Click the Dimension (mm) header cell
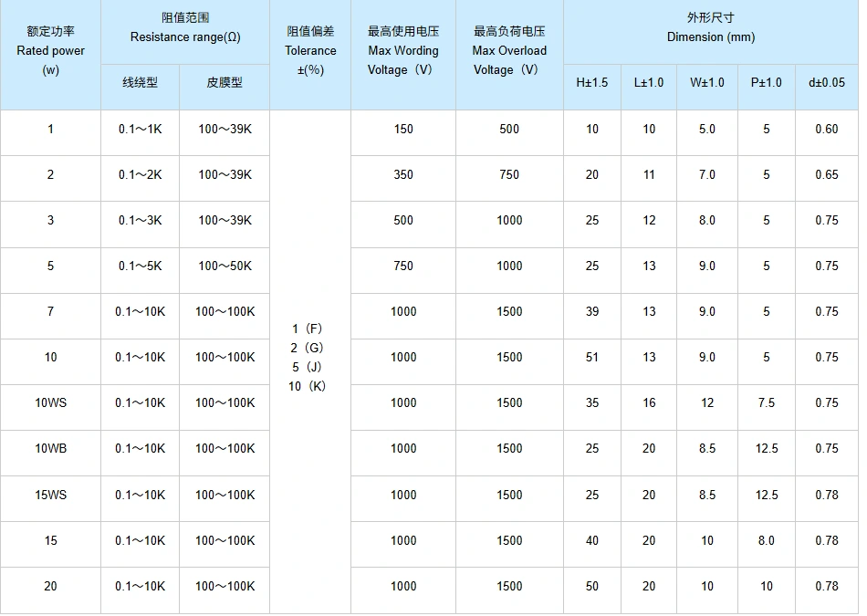Image resolution: width=867 pixels, height=616 pixels. coord(709,26)
